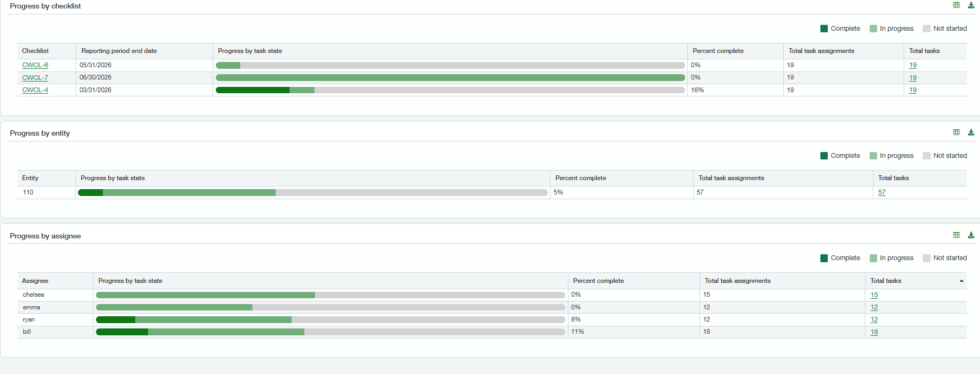Screen dimensions: 980x374
Task: Open bill's 18 total tasks link
Action: (874, 332)
